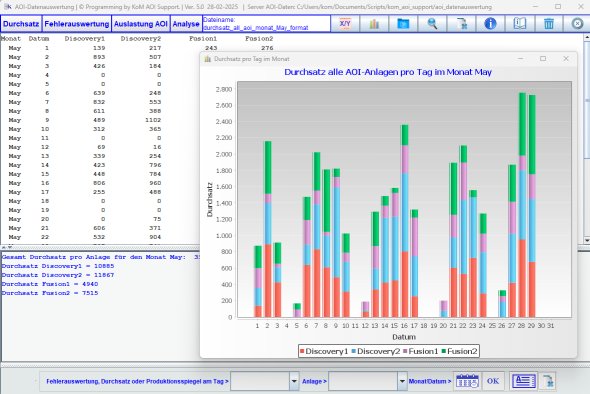Minimize the Durchsatz pro Tag im Monat window
Image resolution: width=590 pixels, height=394 pixels.
[x=520, y=59]
